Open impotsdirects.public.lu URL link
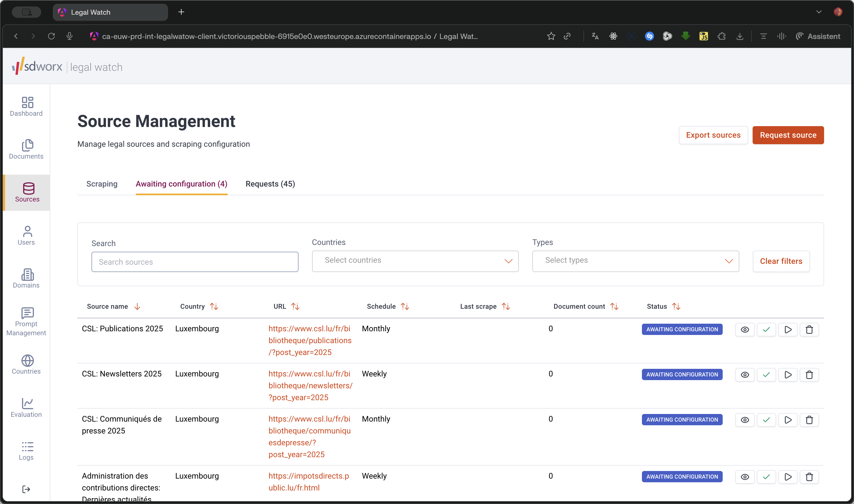 [x=309, y=482]
